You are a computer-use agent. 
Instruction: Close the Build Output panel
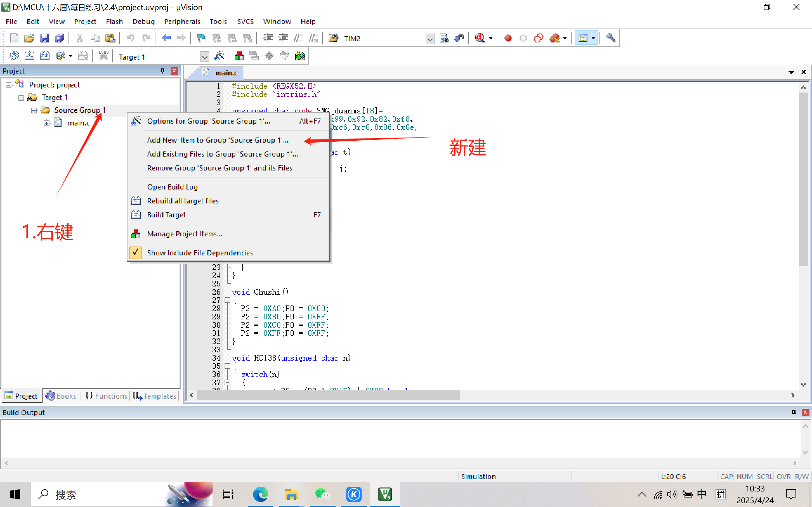[x=805, y=413]
